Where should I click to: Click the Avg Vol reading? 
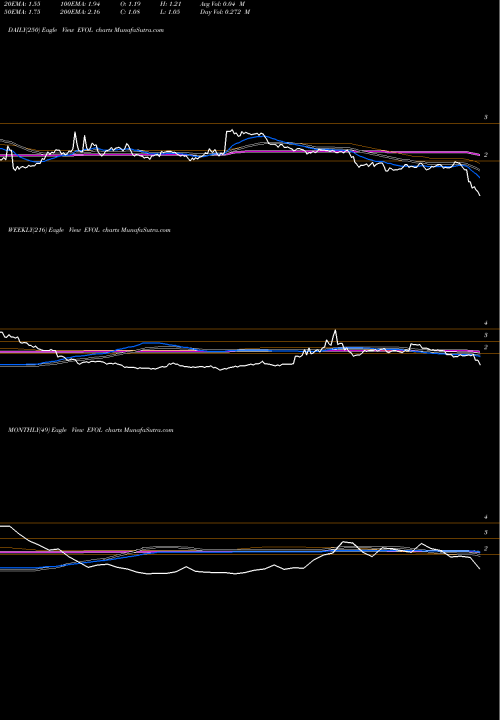[x=222, y=4]
